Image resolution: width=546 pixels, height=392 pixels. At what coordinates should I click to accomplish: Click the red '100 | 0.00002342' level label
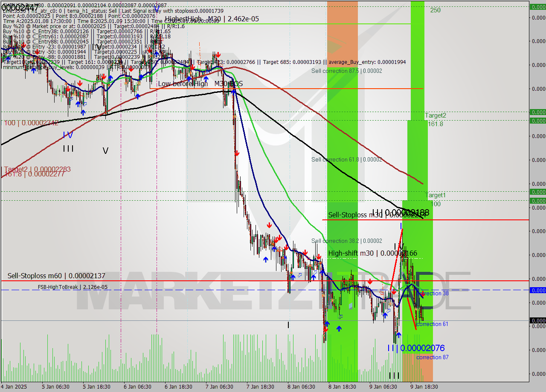pos(31,123)
